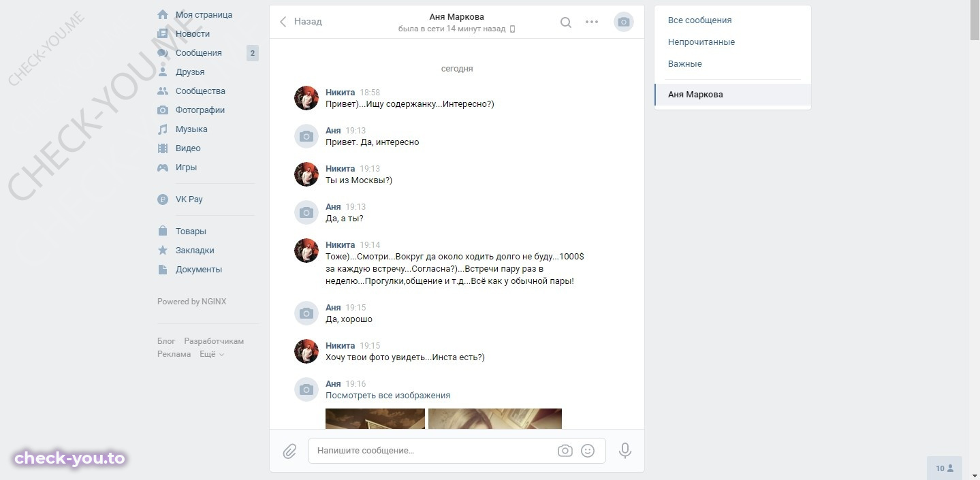Click the message text Да, а ты?
This screenshot has width=980, height=480.
pyautogui.click(x=345, y=219)
